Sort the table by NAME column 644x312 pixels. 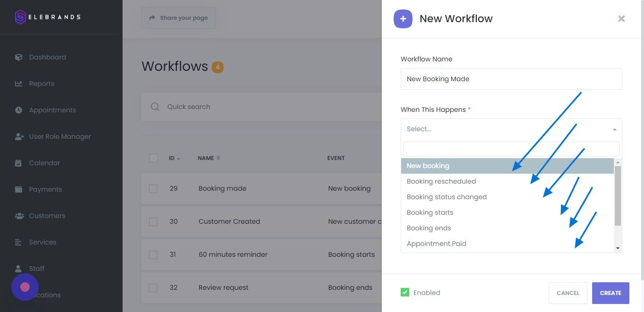[209, 158]
